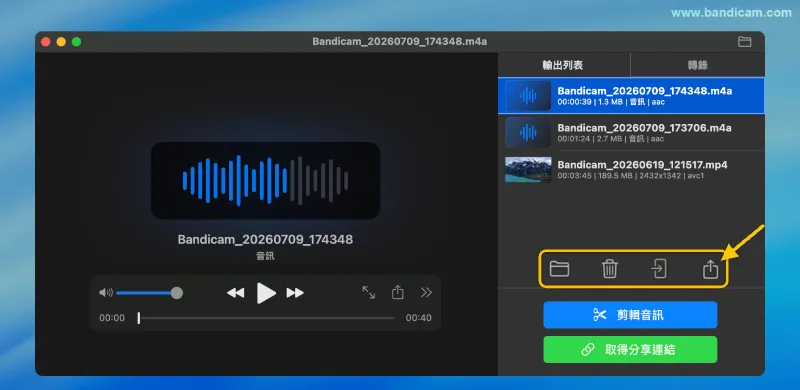
Task: Share from the player controls
Action: (x=397, y=292)
